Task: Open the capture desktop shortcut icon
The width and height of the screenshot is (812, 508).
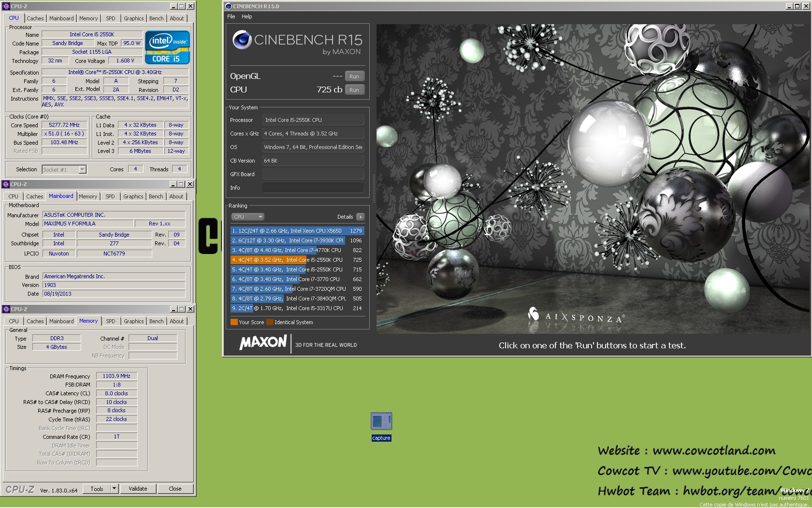Action: (381, 427)
